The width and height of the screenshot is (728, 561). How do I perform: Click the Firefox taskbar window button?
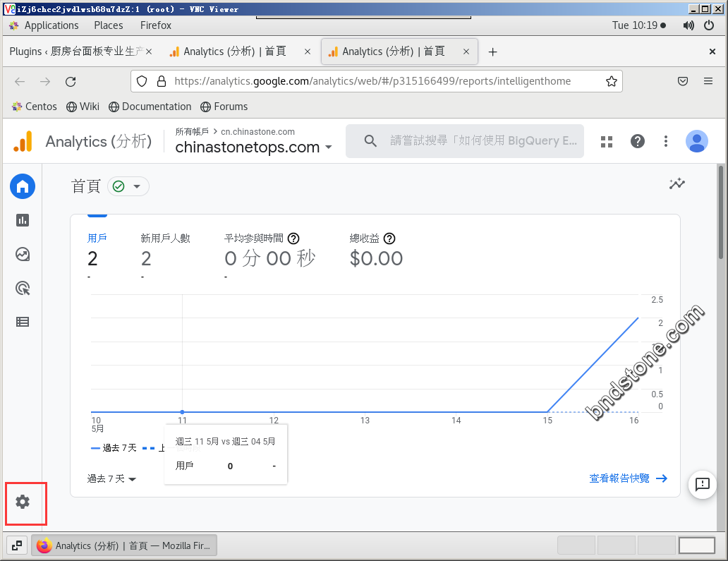click(124, 545)
